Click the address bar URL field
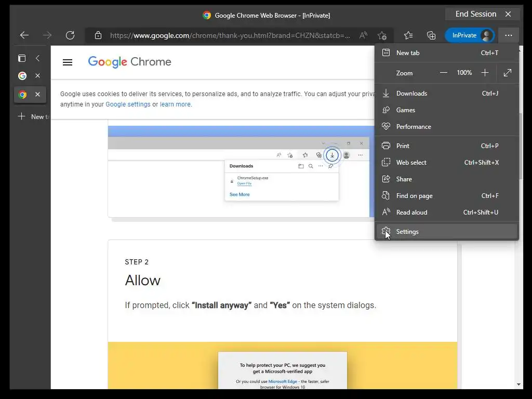This screenshot has width=532, height=399. click(230, 35)
